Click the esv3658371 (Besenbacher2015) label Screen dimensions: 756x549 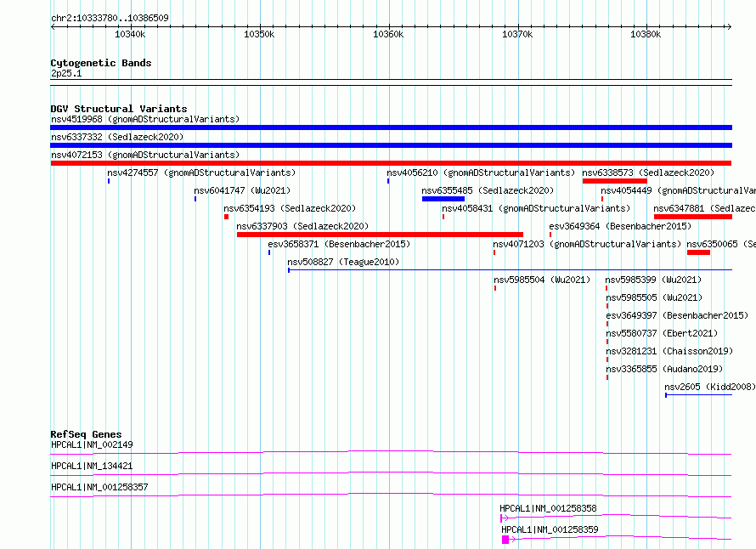[339, 244]
